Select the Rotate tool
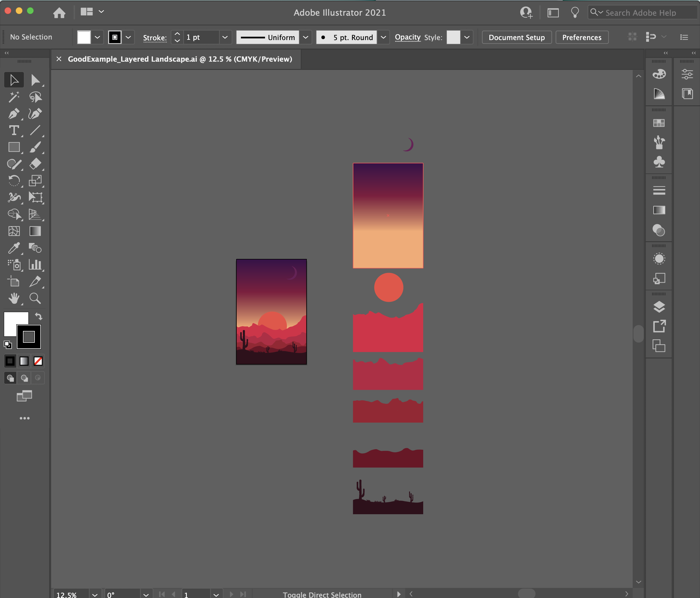 tap(13, 181)
